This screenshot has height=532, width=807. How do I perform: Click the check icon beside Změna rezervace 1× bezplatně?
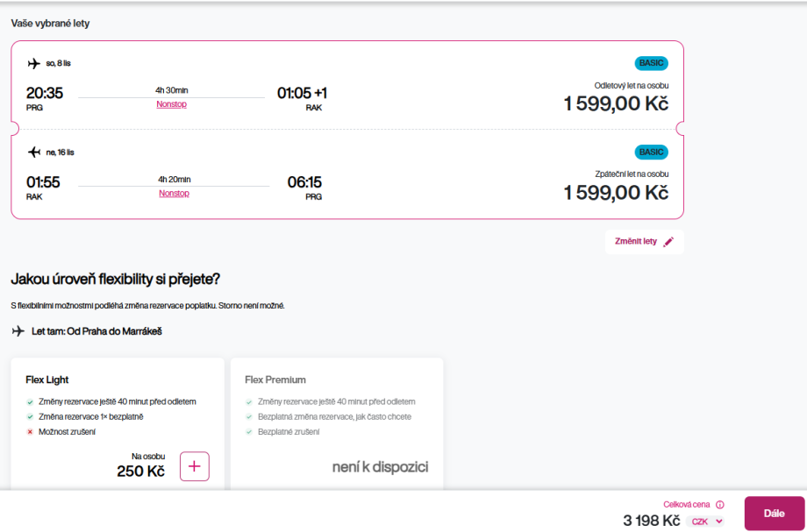31,416
